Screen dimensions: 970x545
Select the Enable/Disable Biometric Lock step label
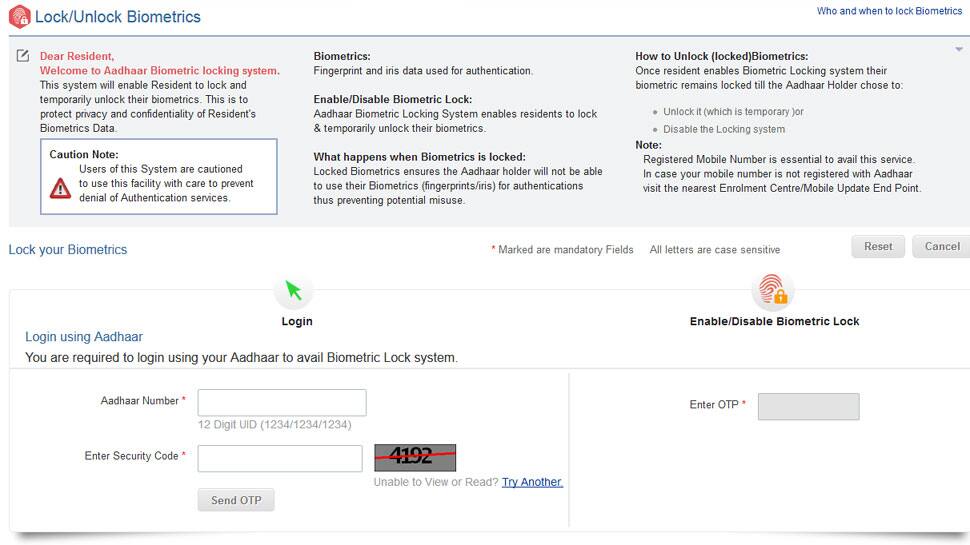click(775, 321)
